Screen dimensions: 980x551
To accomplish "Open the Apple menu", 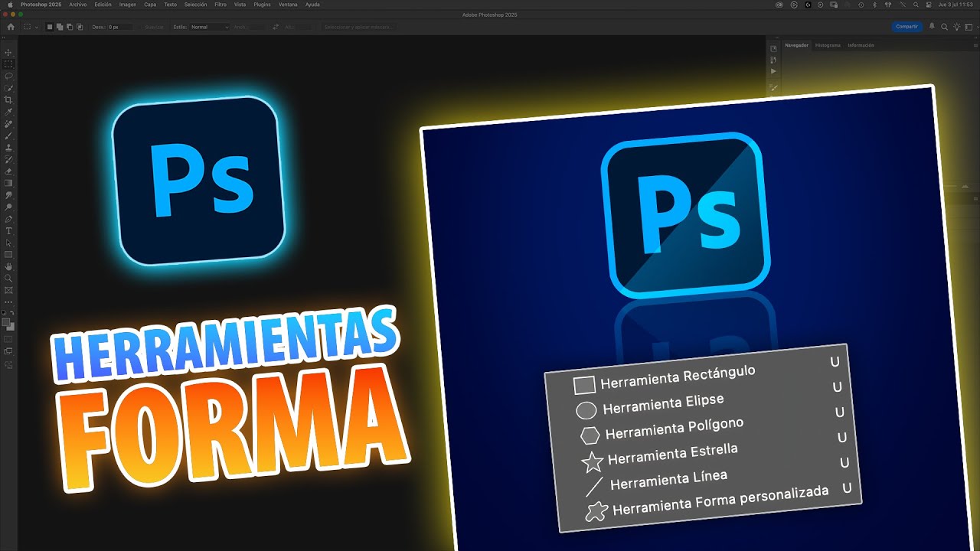I will click(x=10, y=5).
